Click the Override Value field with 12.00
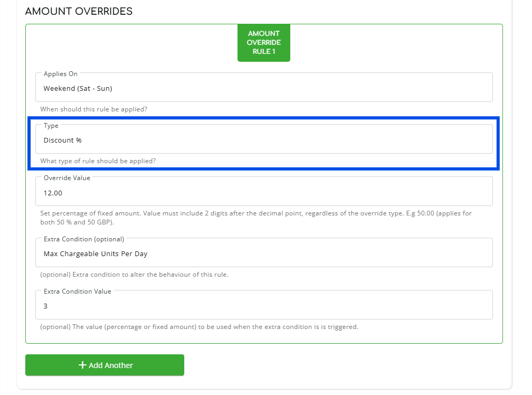This screenshot has width=532, height=395. [264, 191]
